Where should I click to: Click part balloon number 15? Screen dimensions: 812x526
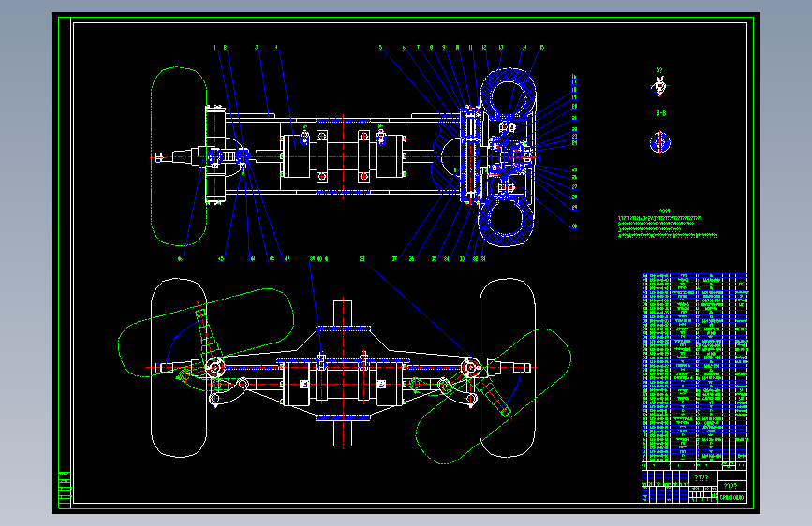(x=541, y=48)
